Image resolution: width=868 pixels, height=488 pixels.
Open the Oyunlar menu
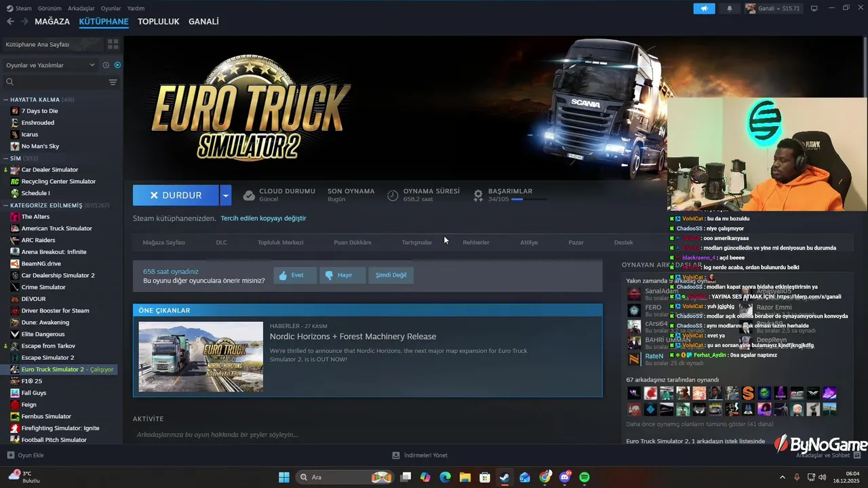[111, 8]
